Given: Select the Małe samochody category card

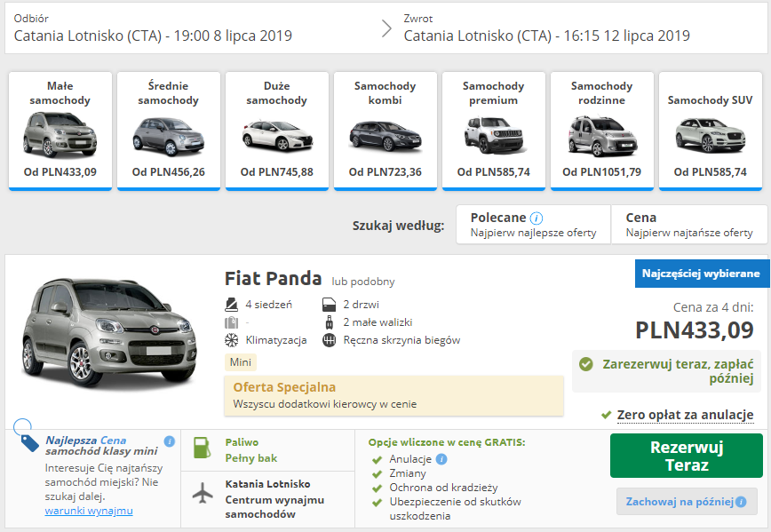Looking at the screenshot, I should click(60, 131).
